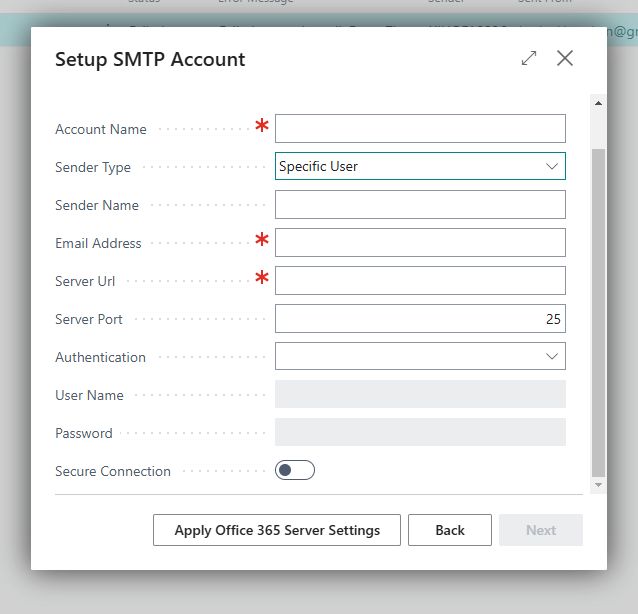Open the Sender Type dropdown
638x614 pixels.
[420, 166]
